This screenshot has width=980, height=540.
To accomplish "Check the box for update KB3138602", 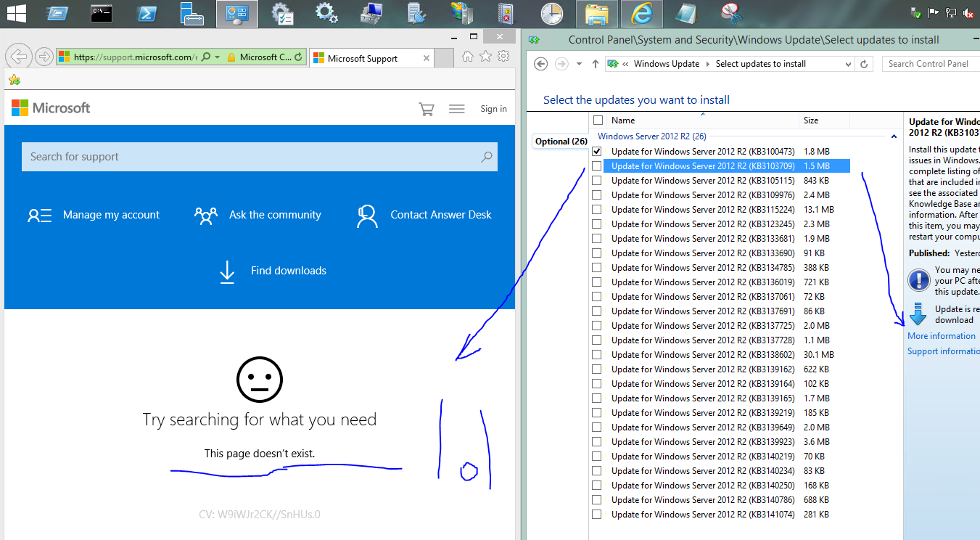I will click(x=597, y=354).
